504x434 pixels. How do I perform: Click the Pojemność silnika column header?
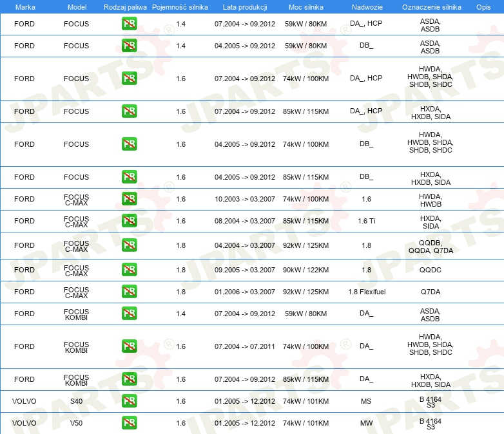click(x=180, y=7)
